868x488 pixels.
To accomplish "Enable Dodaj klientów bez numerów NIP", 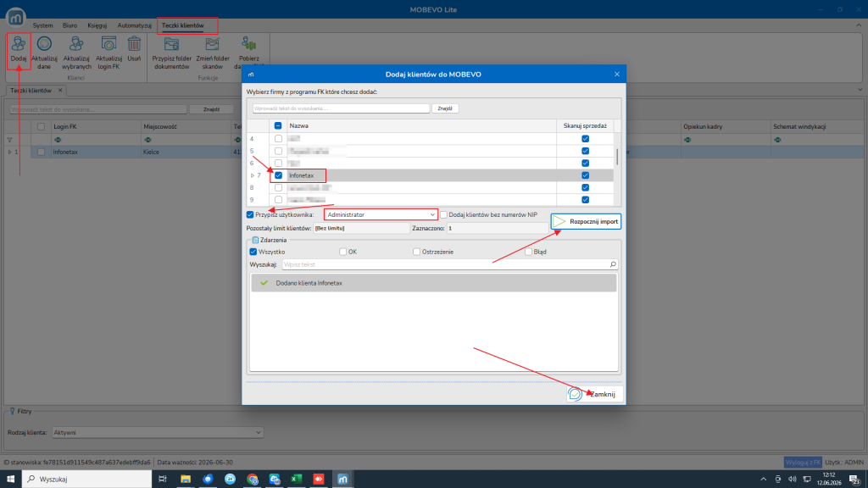I will (443, 214).
